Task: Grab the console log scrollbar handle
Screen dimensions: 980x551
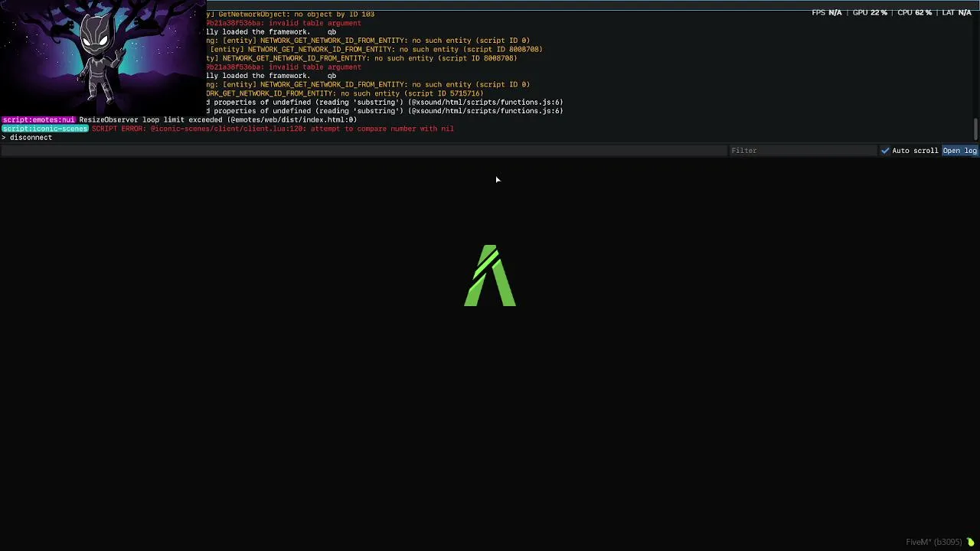Action: pos(975,130)
